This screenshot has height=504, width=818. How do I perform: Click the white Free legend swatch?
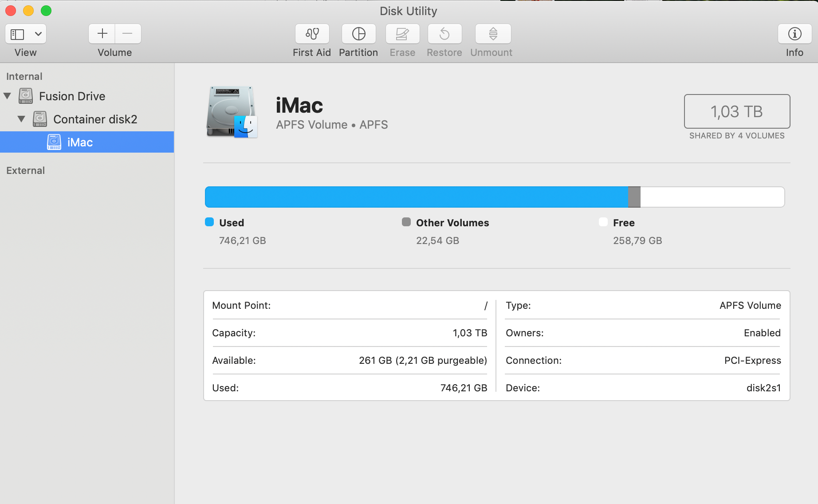(x=603, y=222)
